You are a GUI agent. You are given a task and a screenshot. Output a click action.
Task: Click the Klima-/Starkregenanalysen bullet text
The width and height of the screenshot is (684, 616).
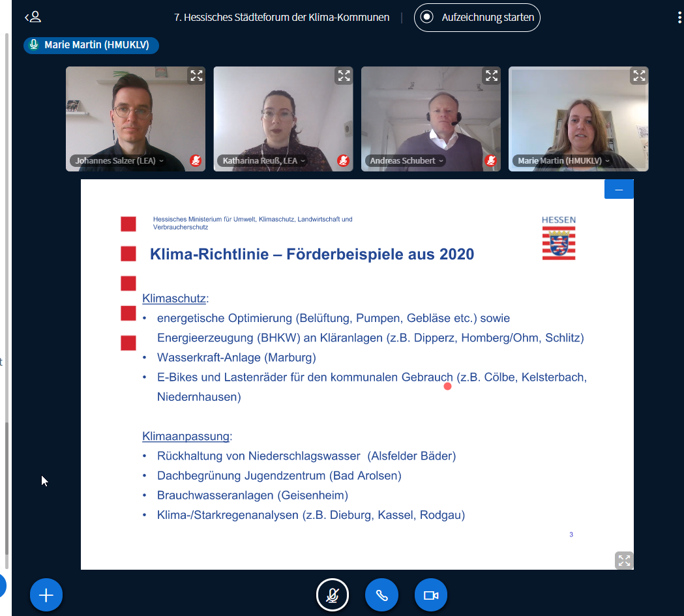(x=311, y=515)
